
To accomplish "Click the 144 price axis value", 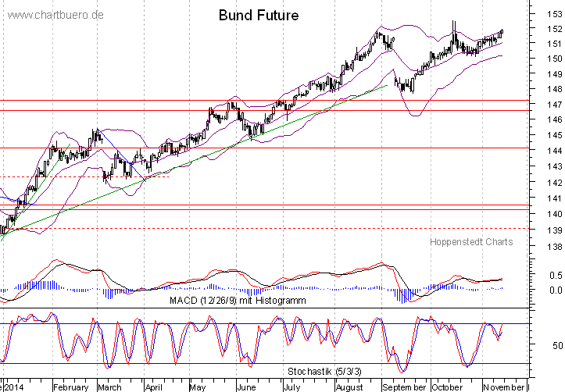I will [x=555, y=151].
